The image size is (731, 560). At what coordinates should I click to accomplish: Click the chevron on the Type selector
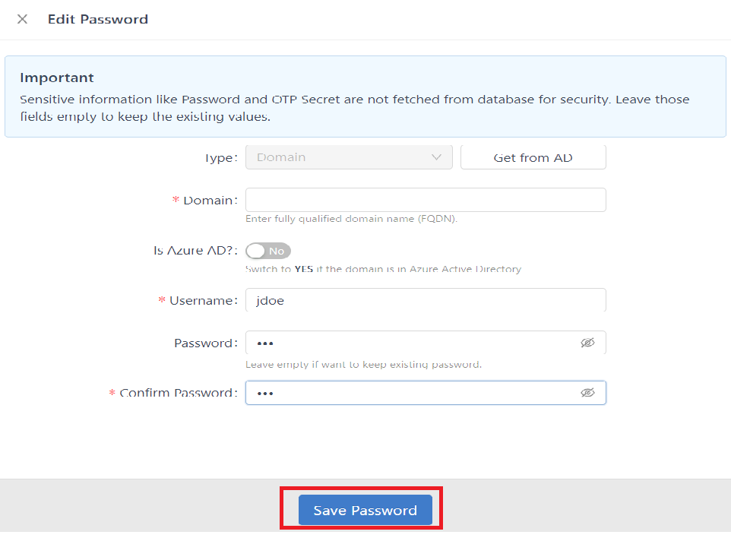pos(438,157)
